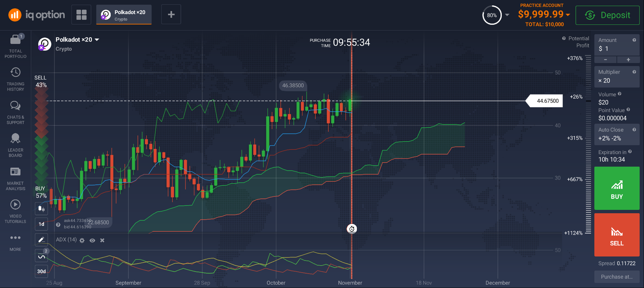
Task: Open the 30d time range selector
Action: 41,271
